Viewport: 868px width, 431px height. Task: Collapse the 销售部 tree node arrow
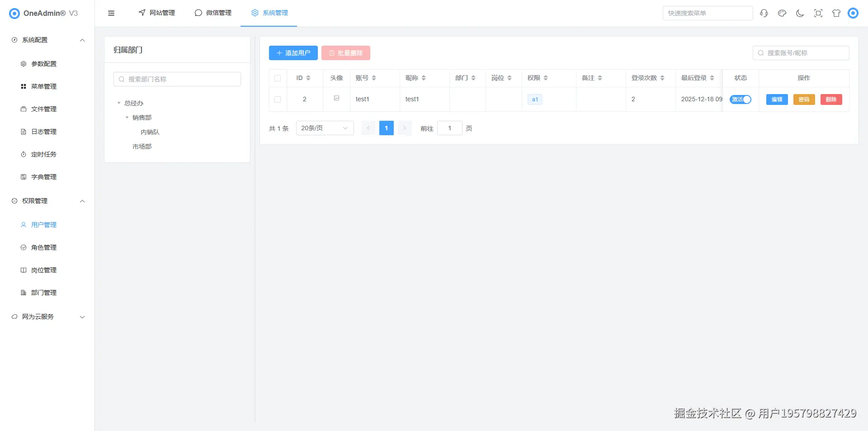click(127, 118)
